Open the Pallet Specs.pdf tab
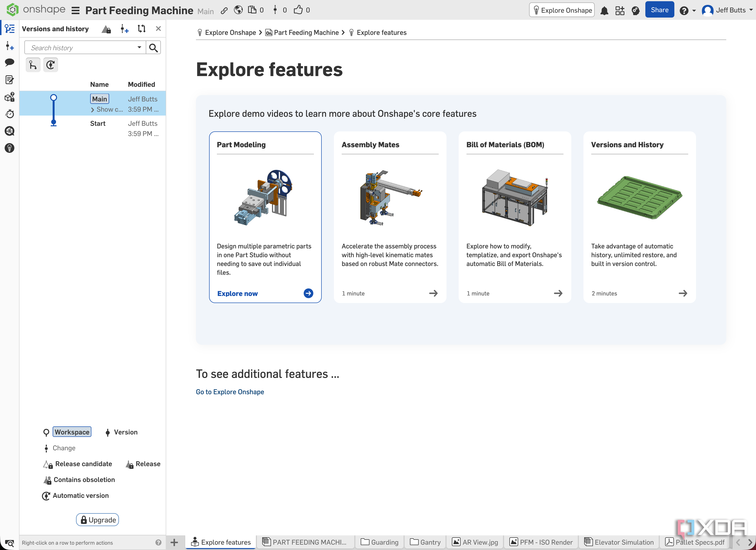The width and height of the screenshot is (756, 550). [695, 542]
